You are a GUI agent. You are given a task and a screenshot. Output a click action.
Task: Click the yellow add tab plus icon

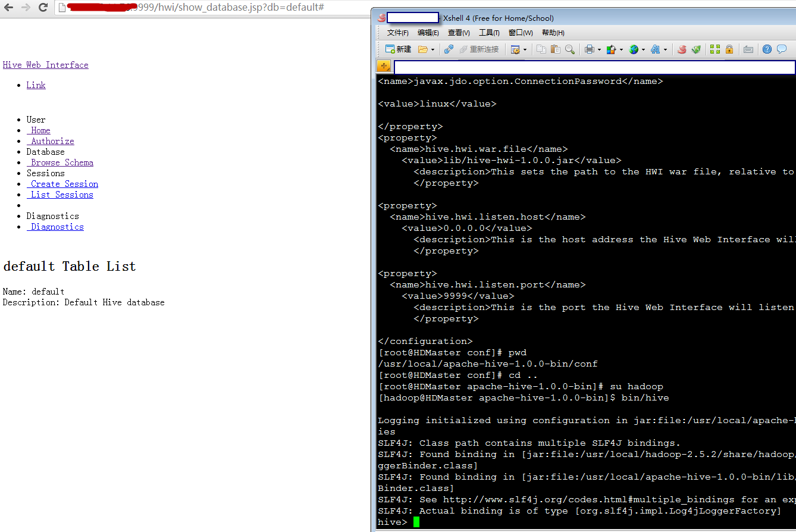[384, 66]
